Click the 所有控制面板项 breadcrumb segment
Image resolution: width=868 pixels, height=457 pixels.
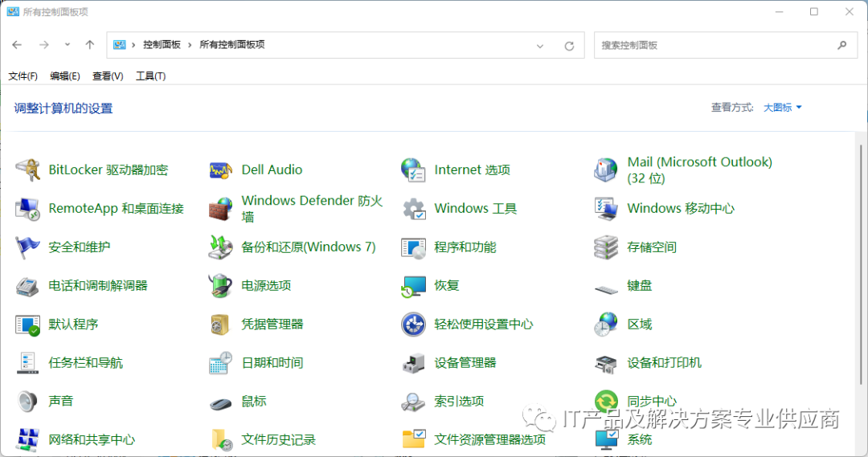click(232, 45)
